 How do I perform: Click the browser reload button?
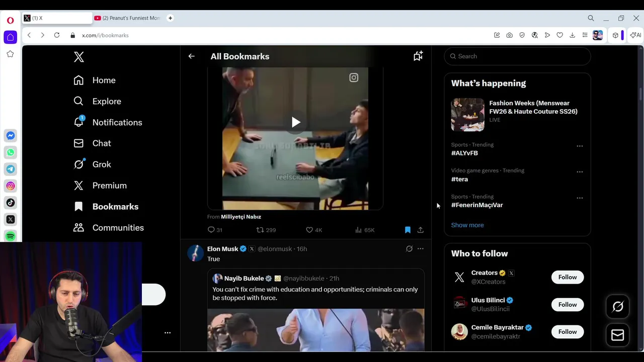point(57,35)
